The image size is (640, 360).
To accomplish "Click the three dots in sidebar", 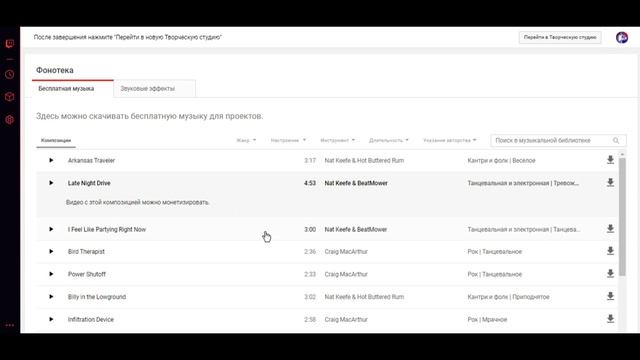I will pyautogui.click(x=10, y=325).
